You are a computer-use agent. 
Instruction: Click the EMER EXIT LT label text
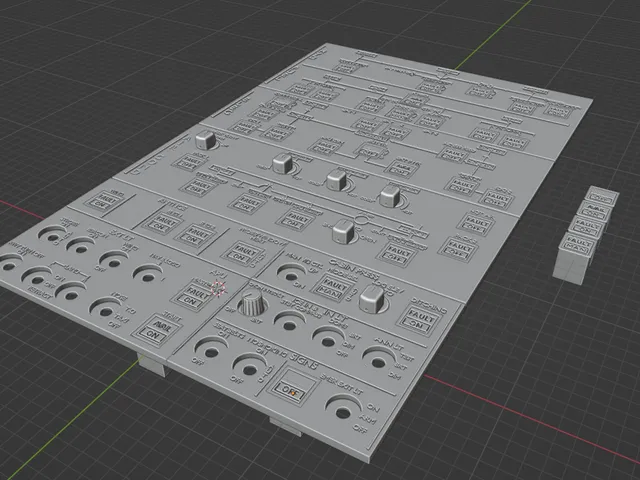tap(342, 385)
